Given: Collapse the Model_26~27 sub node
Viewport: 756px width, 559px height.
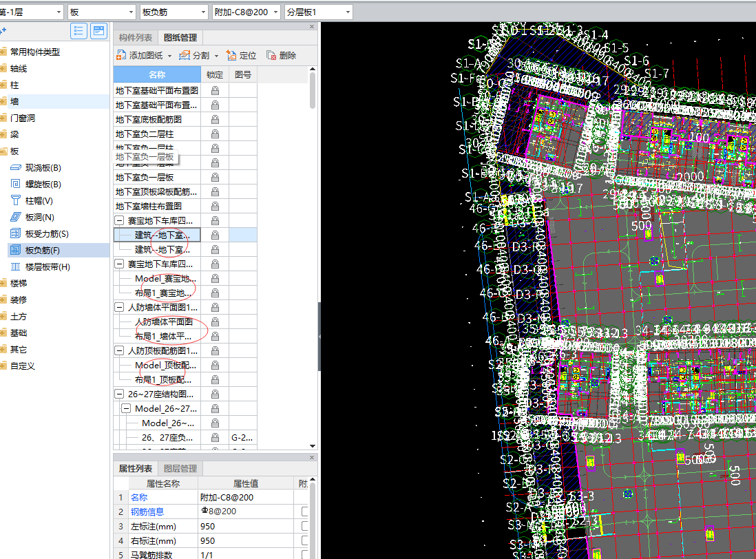Looking at the screenshot, I should point(126,408).
